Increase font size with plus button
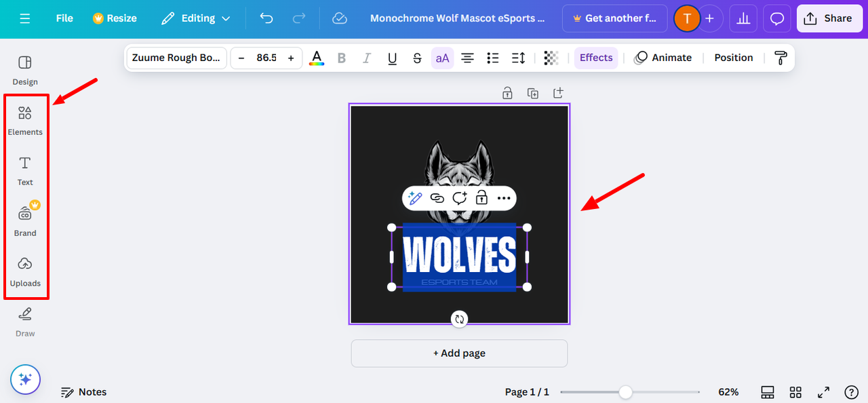This screenshot has width=868, height=403. click(x=291, y=58)
